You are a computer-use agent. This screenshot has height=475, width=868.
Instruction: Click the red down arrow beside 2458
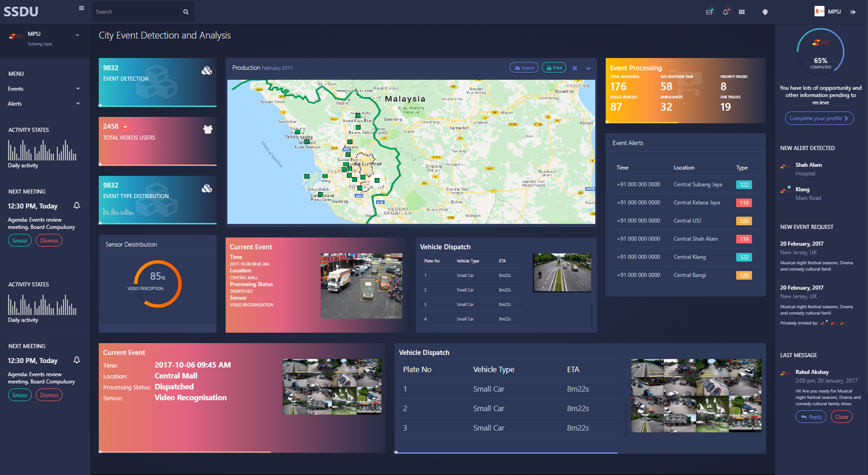click(125, 127)
